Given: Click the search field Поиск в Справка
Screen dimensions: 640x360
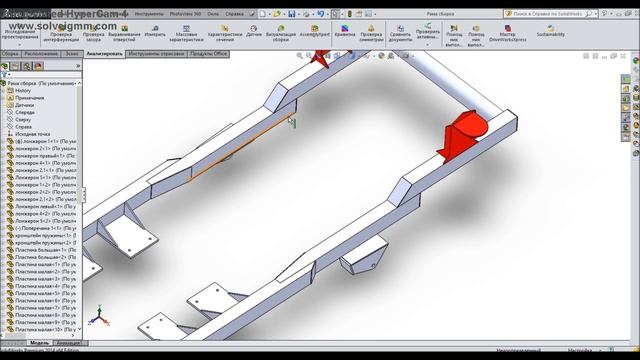Looking at the screenshot, I should click(x=548, y=14).
